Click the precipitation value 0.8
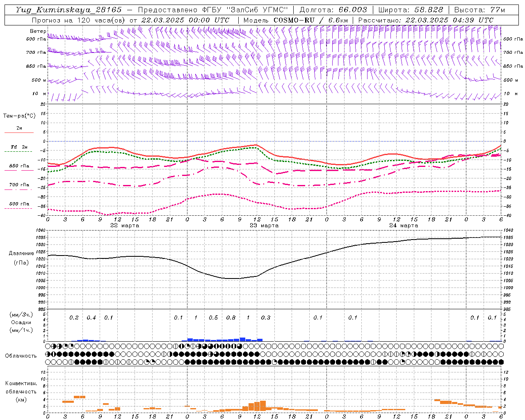 point(231,317)
